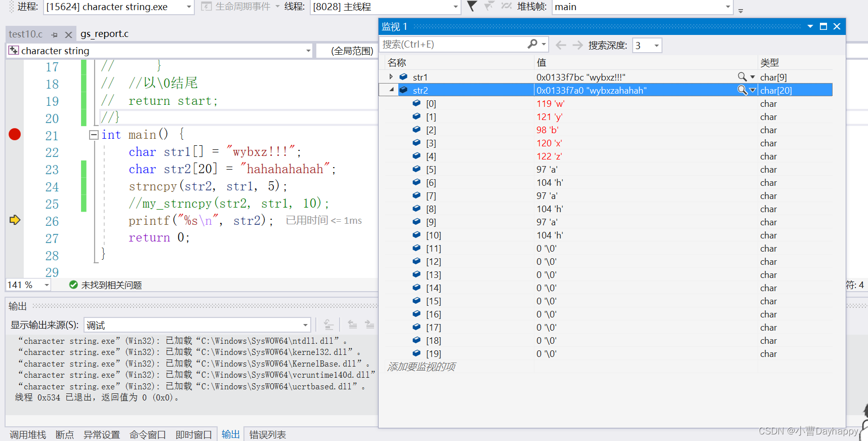Switch to the gs_report.c tab
This screenshot has height=441, width=868.
pos(104,34)
